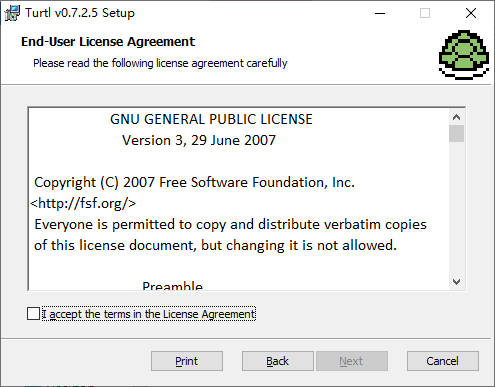Click the disabled maximize button

click(x=425, y=13)
